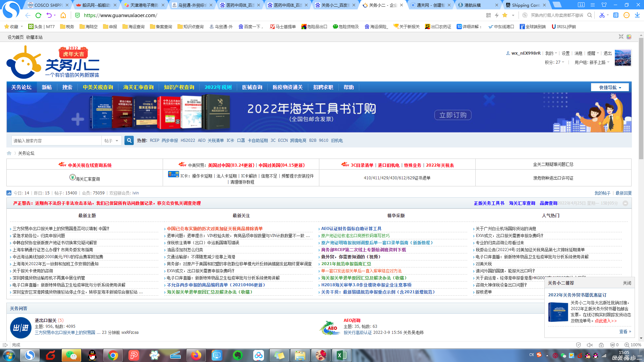This screenshot has height=362, width=644.
Task: Close the 关务小二推荐 popup via 关闭
Action: pyautogui.click(x=627, y=283)
